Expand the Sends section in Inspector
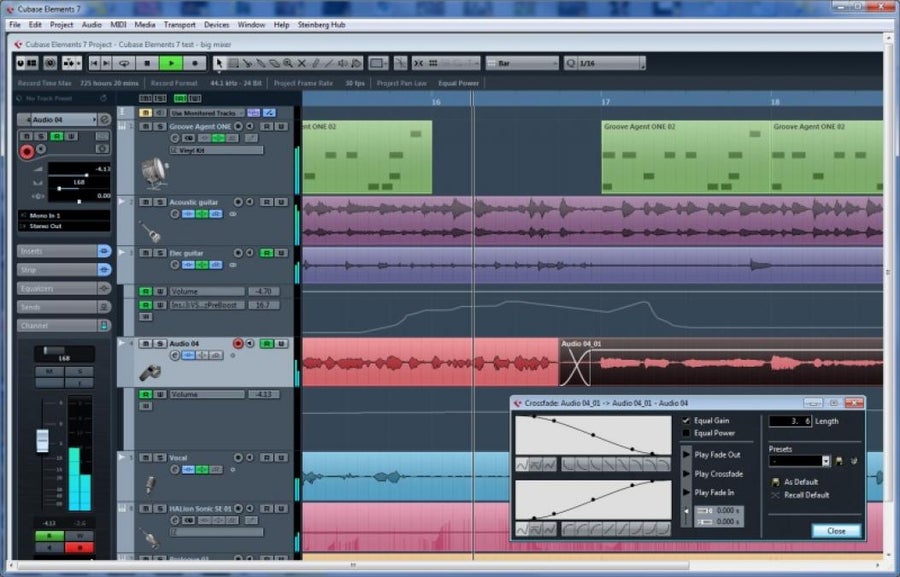The width and height of the screenshot is (900, 577). pos(64,307)
